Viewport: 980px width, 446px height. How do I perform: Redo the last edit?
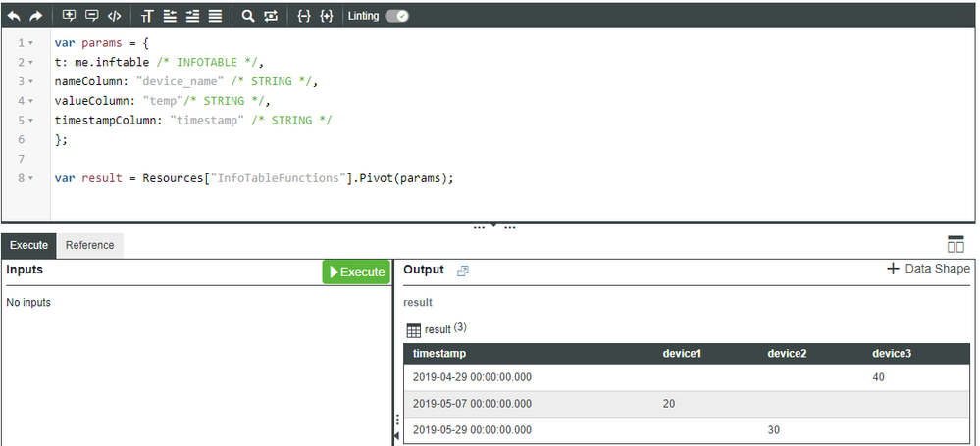pyautogui.click(x=35, y=17)
